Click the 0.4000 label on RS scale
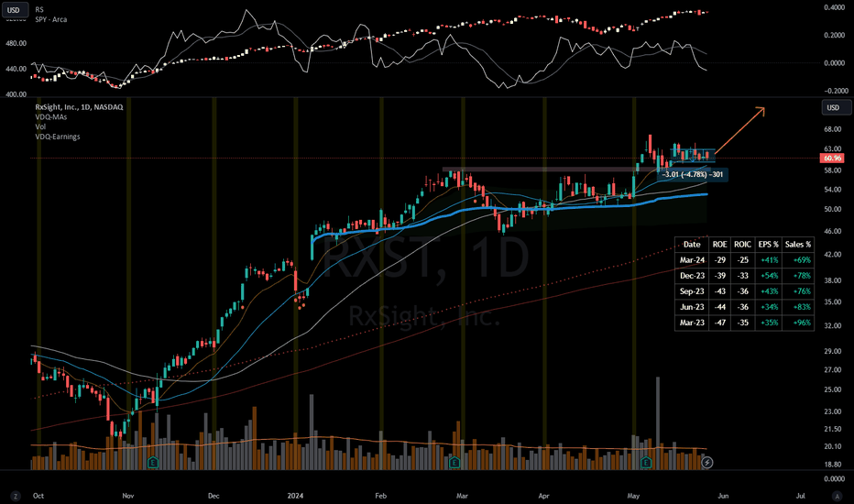Screen dimensions: 854x504 (834, 7)
